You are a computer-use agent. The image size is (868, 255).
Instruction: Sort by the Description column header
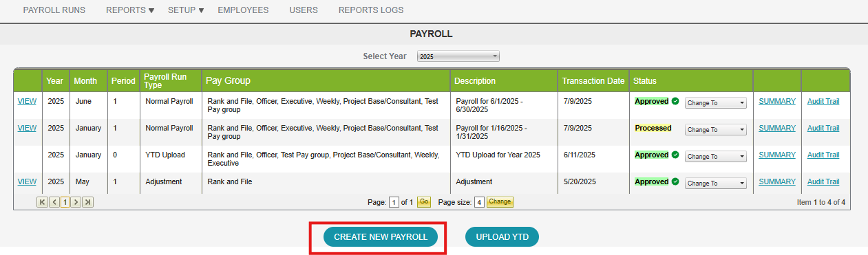475,81
